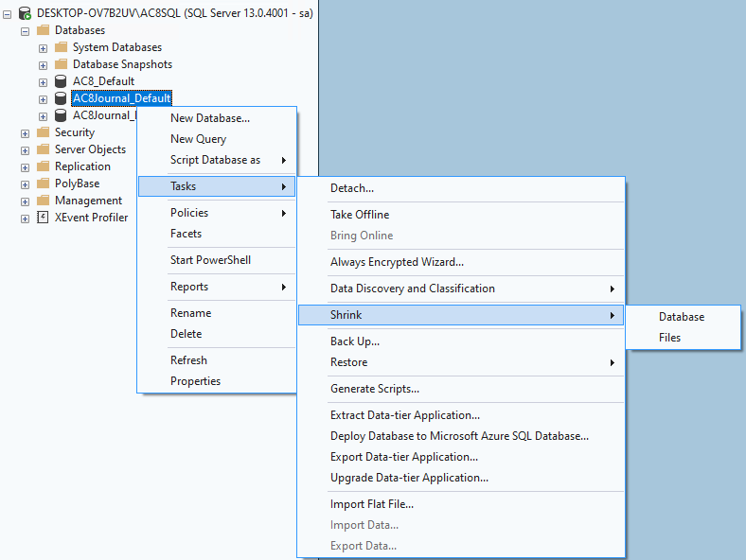The width and height of the screenshot is (746, 560).
Task: Open Data Discovery and Classification submenu
Action: tap(460, 289)
